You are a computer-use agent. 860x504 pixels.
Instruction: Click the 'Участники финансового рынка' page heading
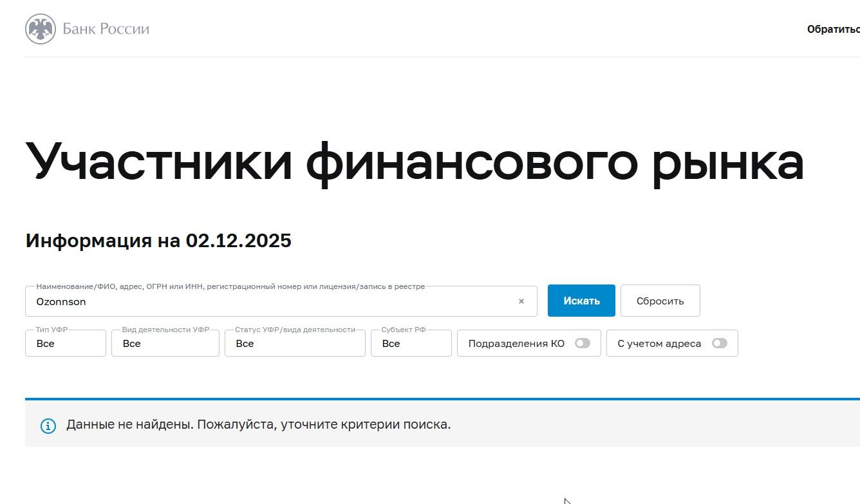tap(414, 162)
